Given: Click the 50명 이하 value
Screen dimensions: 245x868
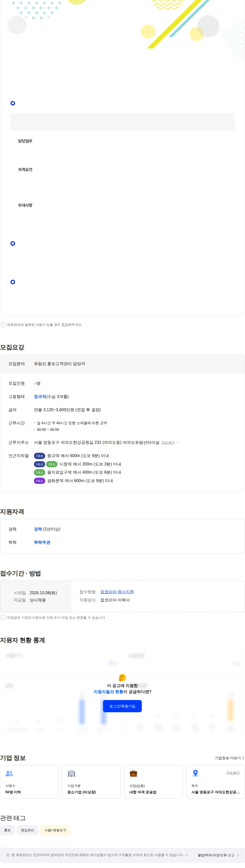Looking at the screenshot, I should (13, 792).
